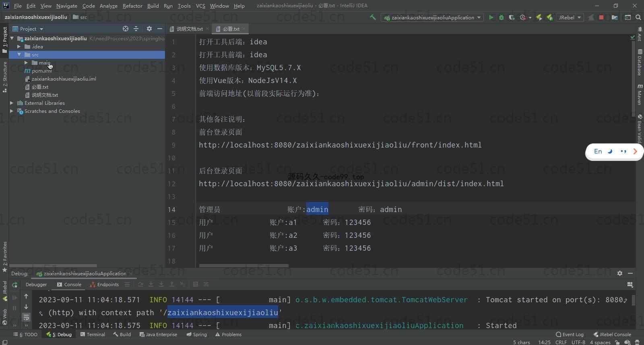
Task: Click the Restore Layout icon in Debug panel
Action: click(630, 285)
